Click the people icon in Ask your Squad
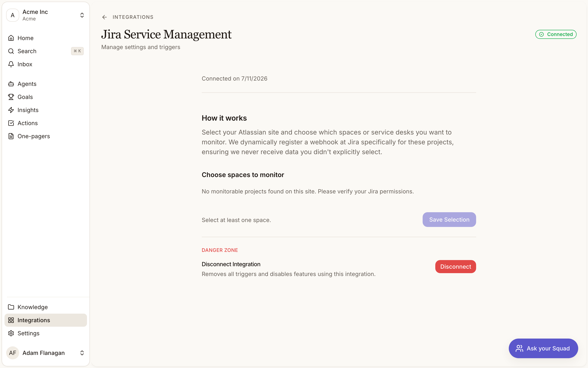588x368 pixels. click(x=519, y=349)
